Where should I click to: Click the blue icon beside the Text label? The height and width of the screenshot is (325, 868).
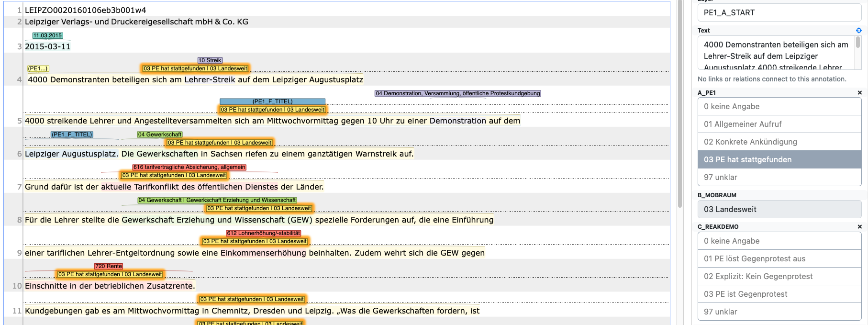tap(859, 31)
